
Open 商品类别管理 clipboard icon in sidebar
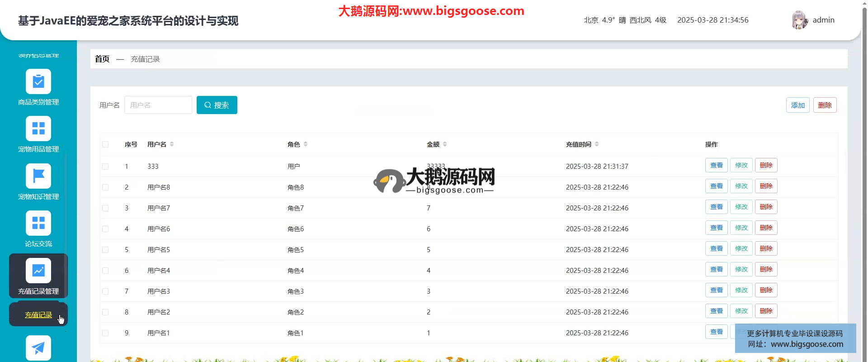(x=38, y=81)
